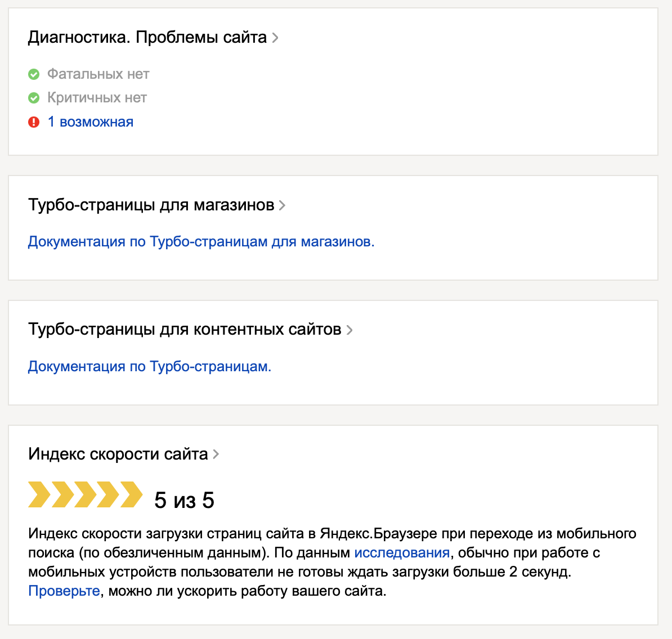Expand chevron next to Индекс скорости сайта
This screenshot has height=639, width=672.
tap(216, 454)
